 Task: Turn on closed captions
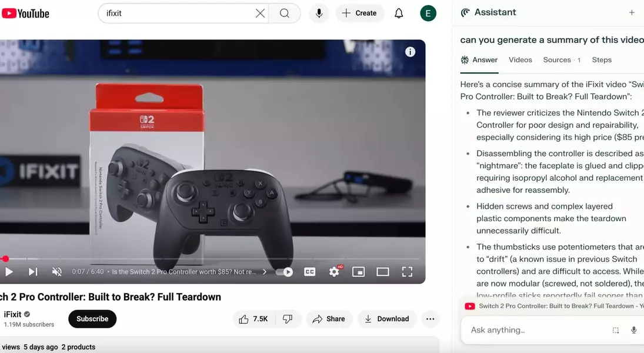tap(310, 272)
